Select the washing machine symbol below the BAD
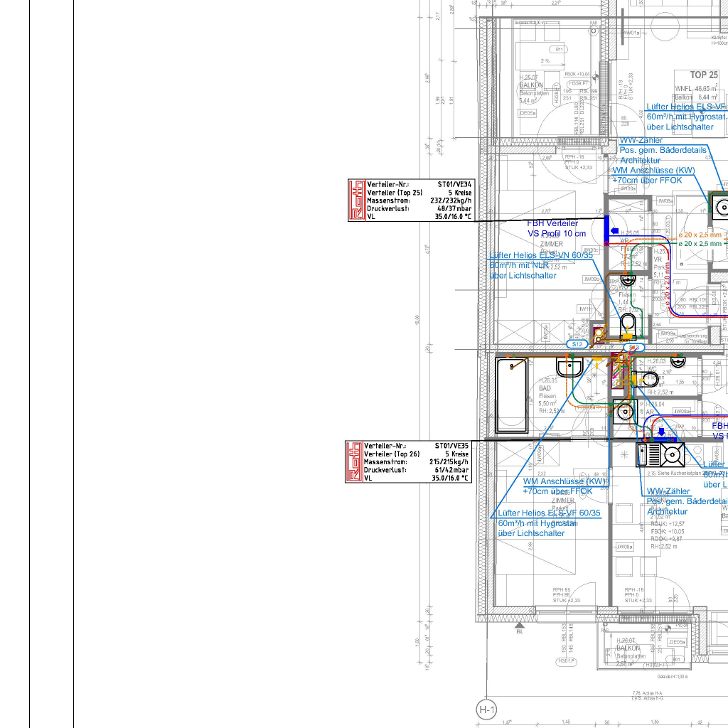 (x=624, y=411)
